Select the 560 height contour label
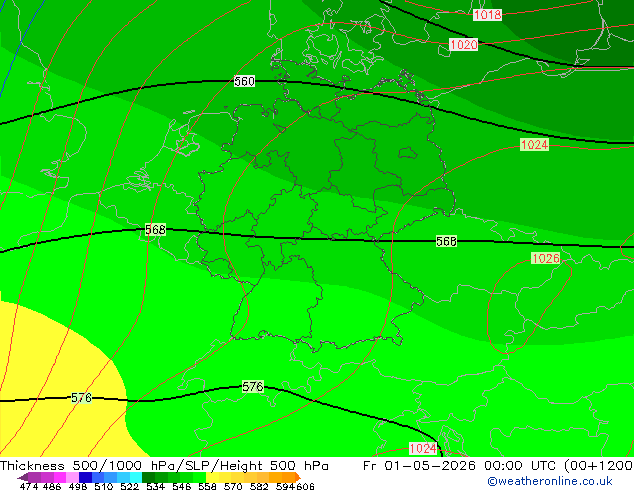This screenshot has width=634, height=490. [x=245, y=81]
